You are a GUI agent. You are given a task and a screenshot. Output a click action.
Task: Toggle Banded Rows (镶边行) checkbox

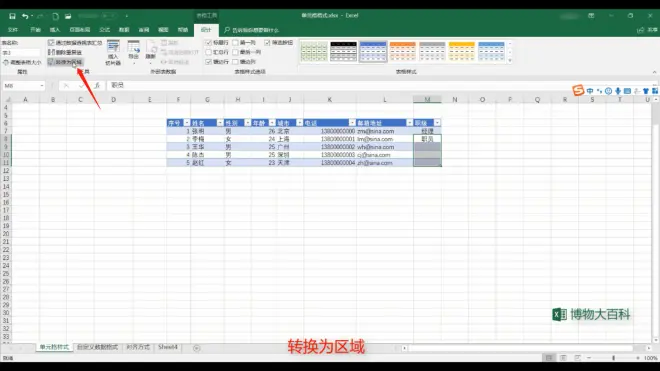coord(209,62)
